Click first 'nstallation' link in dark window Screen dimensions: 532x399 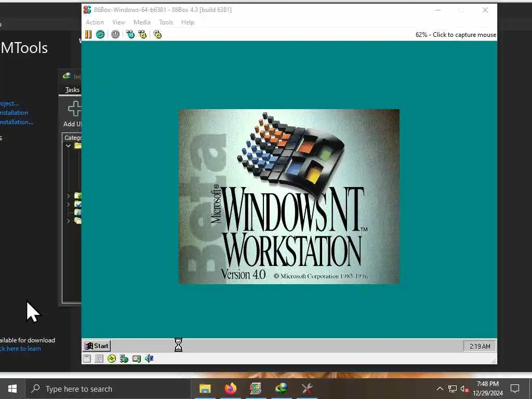click(x=14, y=113)
